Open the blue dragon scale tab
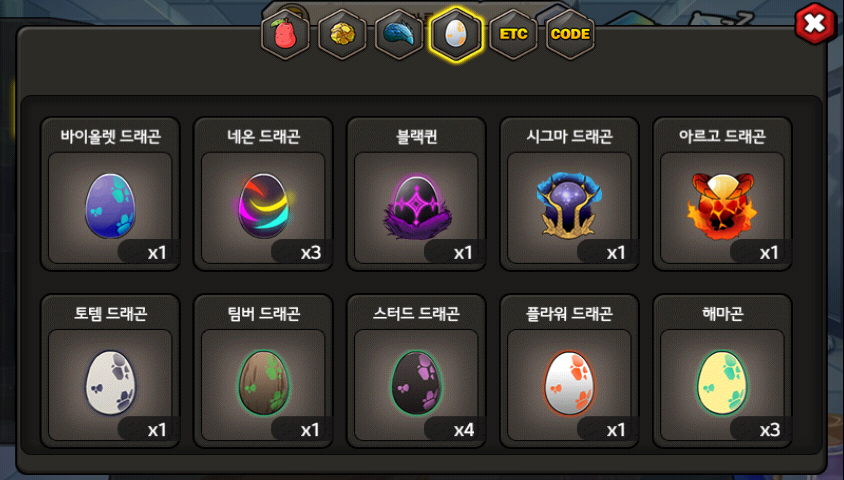The image size is (844, 480). (x=399, y=34)
